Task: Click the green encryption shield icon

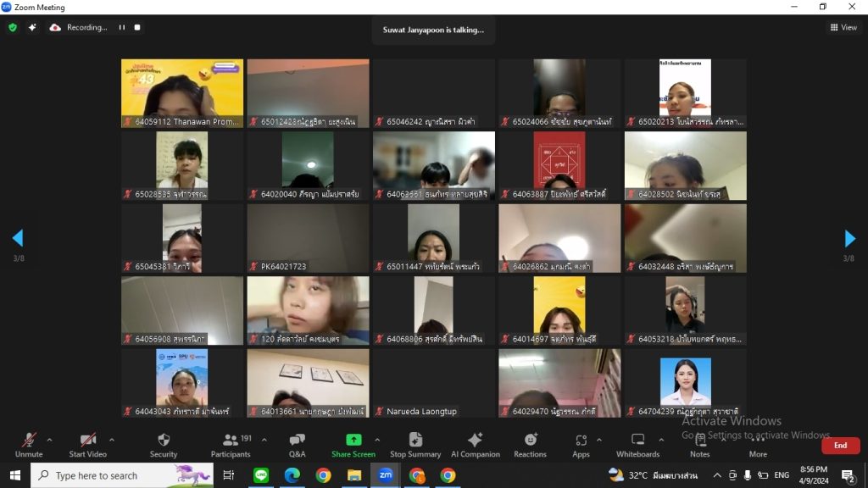Action: click(x=13, y=27)
